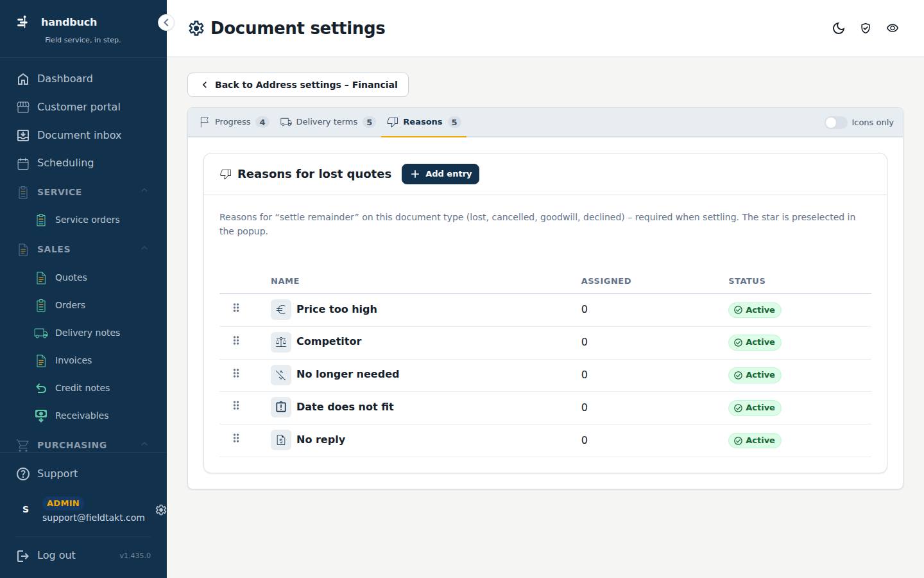Image resolution: width=924 pixels, height=578 pixels.
Task: Collapse the PURCHASING section chevron
Action: (144, 444)
